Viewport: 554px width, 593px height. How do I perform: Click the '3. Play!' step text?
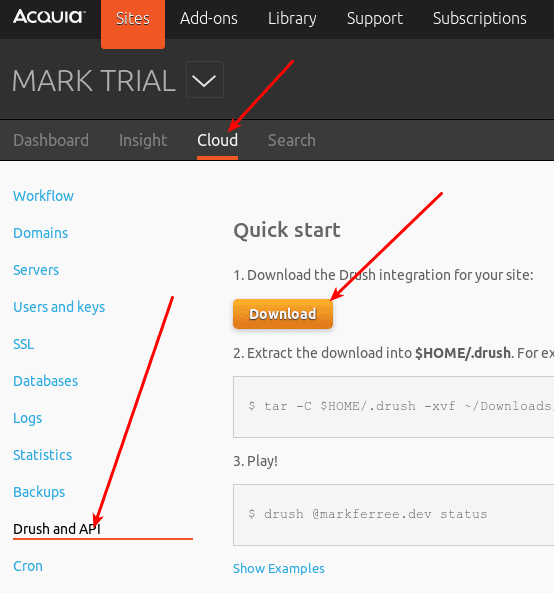point(256,461)
